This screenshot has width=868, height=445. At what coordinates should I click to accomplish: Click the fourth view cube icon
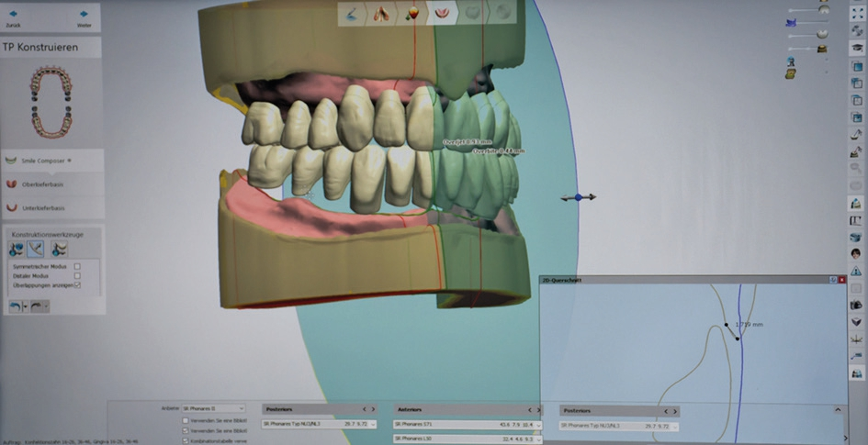pos(856,117)
